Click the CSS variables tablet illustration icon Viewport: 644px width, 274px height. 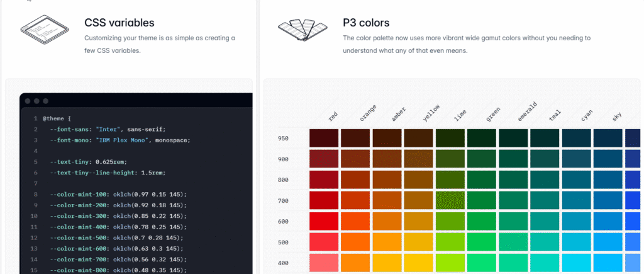coord(43,31)
